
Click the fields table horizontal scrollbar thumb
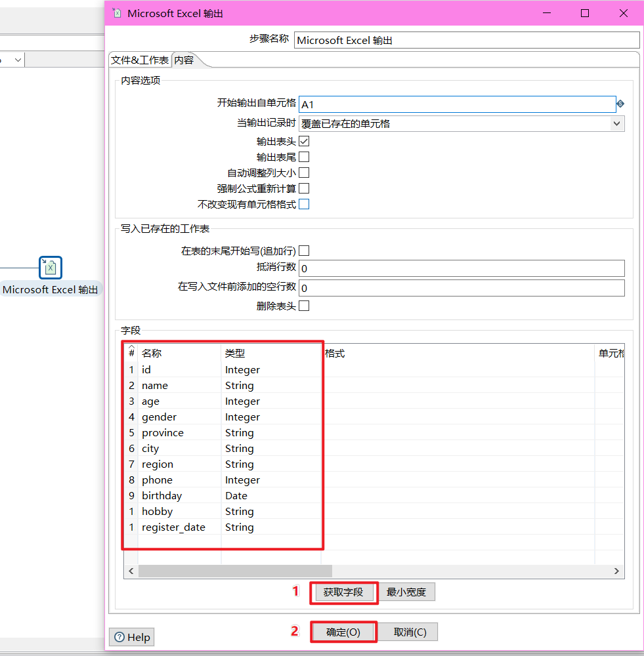235,571
